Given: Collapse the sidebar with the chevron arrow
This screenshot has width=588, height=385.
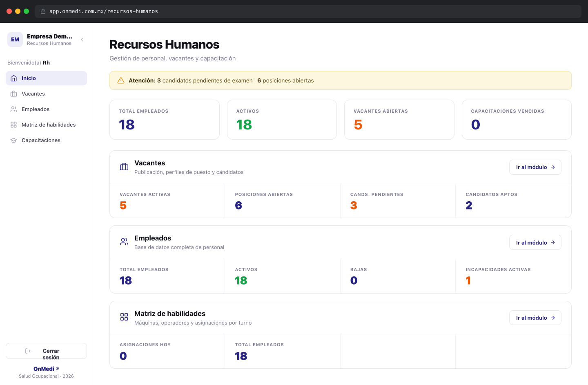Looking at the screenshot, I should click(82, 40).
